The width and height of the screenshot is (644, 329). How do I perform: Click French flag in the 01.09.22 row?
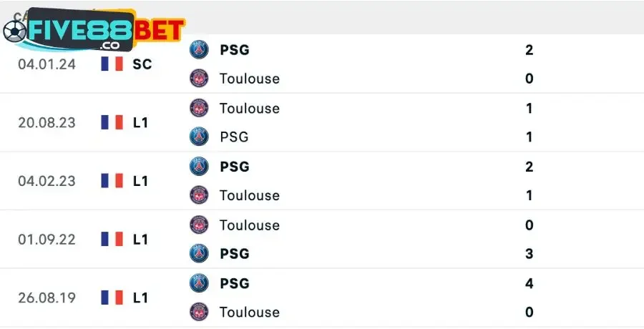click(x=112, y=239)
